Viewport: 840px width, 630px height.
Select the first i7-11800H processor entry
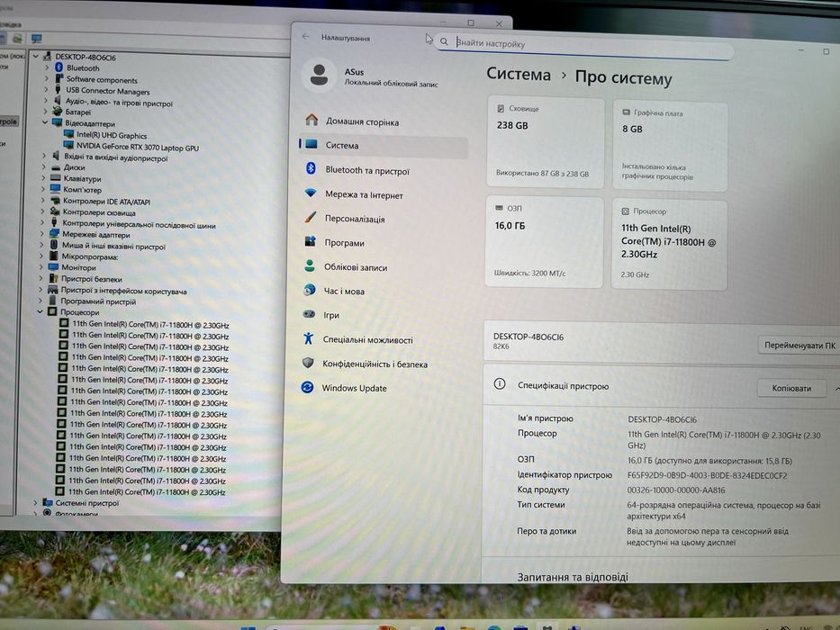[143, 324]
